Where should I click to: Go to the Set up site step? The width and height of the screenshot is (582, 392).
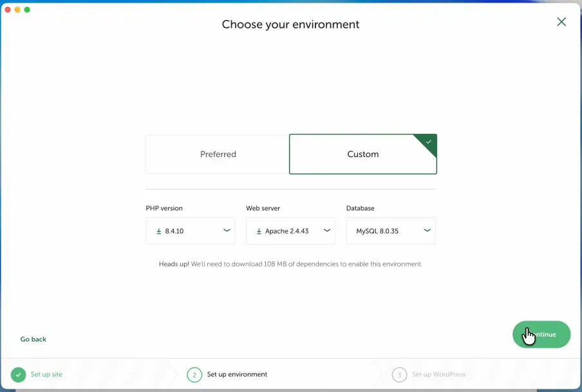[x=46, y=375]
